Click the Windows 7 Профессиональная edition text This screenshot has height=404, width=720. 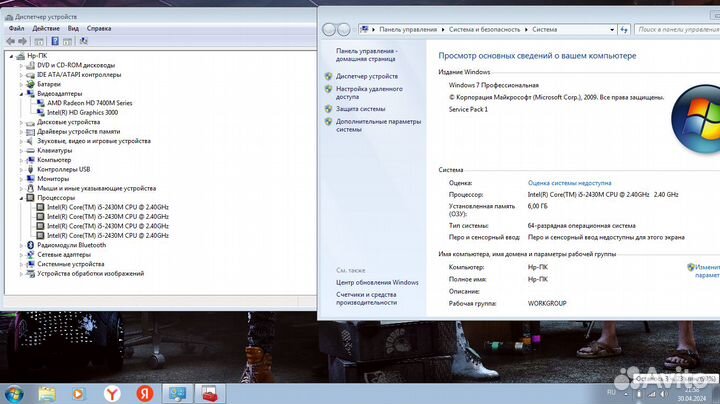pos(494,85)
